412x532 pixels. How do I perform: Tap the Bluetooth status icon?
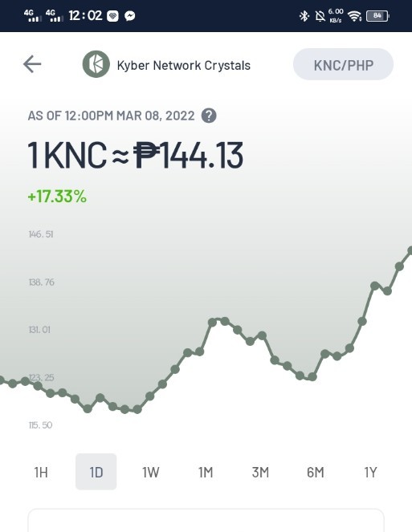click(x=304, y=16)
